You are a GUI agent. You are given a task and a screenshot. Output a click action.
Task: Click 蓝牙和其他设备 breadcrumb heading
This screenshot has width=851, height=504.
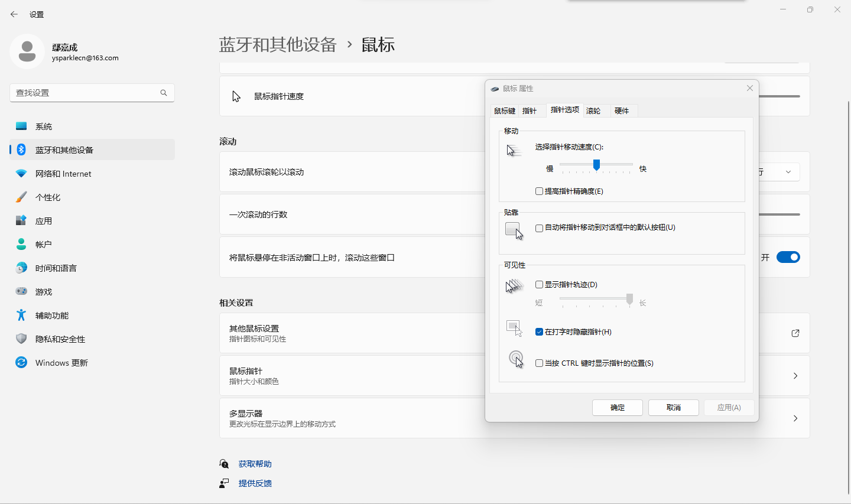tap(278, 45)
